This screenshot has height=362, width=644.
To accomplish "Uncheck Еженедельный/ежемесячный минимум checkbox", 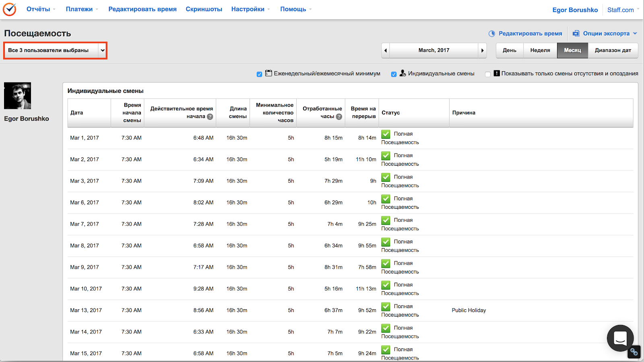I will coord(259,74).
